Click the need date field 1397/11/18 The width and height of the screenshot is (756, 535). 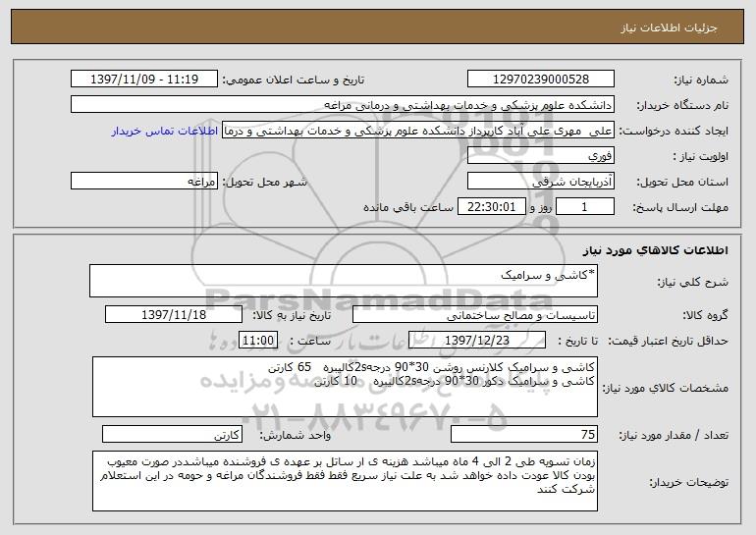pos(174,315)
